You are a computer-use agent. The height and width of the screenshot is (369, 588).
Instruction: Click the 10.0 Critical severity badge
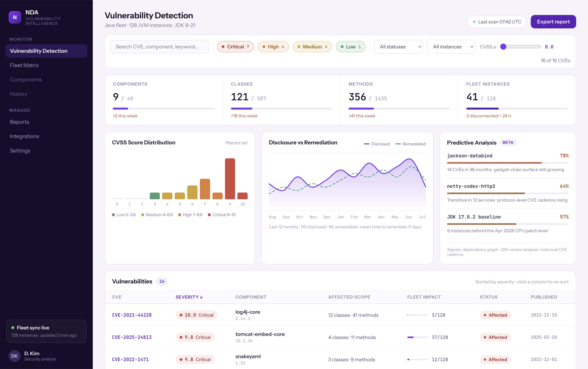(196, 315)
